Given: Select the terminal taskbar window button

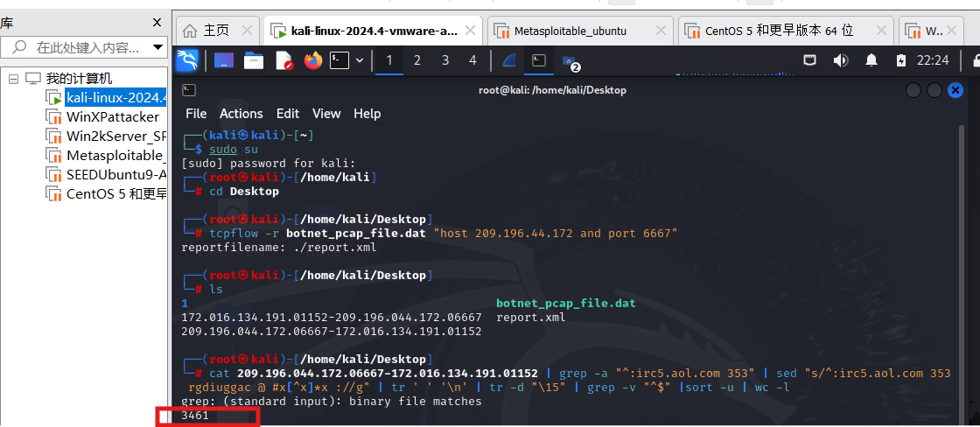Looking at the screenshot, I should coord(539,60).
